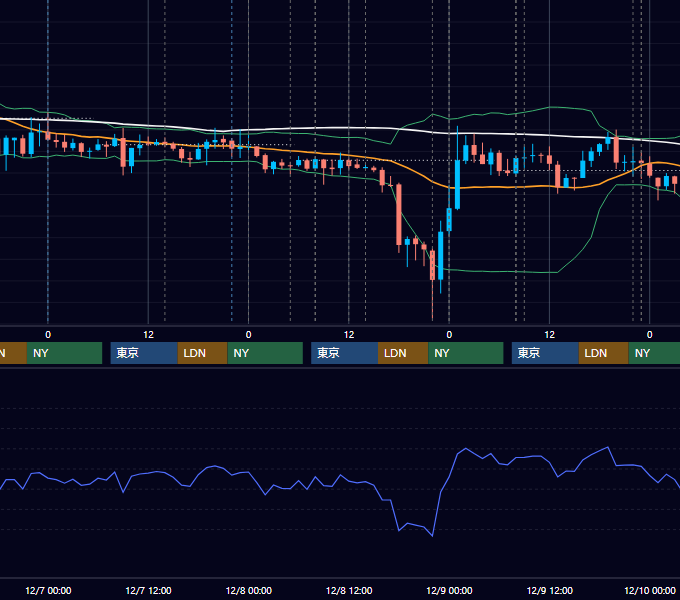This screenshot has width=680, height=600.
Task: Click the 12/8 00:00 date label
Action: [x=248, y=590]
